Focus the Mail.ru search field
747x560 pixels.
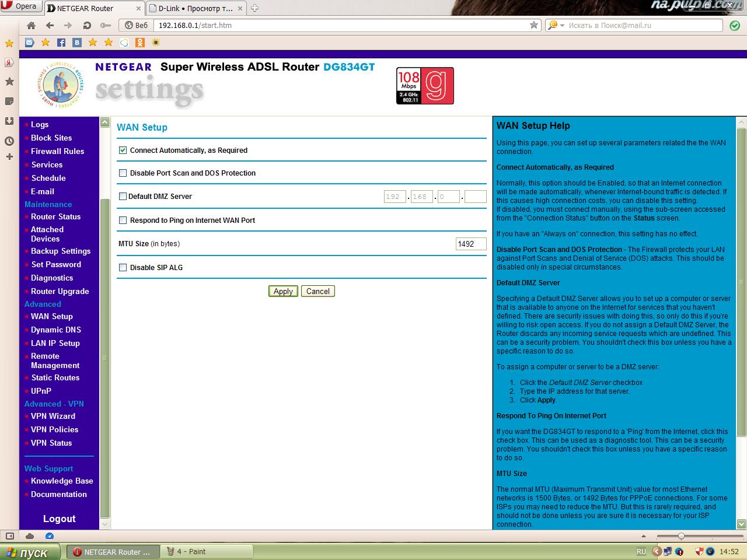click(644, 25)
